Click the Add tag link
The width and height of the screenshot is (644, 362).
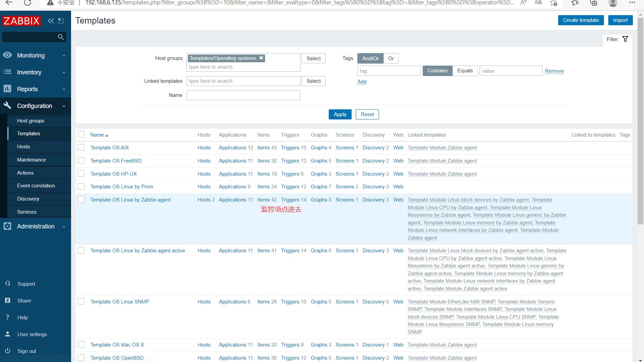click(x=362, y=82)
